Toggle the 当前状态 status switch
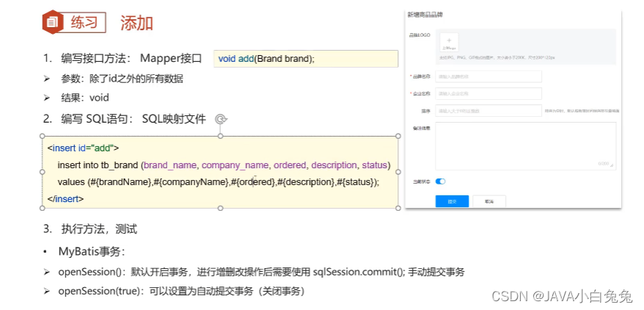Viewport: 644px width, 310px height. tap(440, 181)
